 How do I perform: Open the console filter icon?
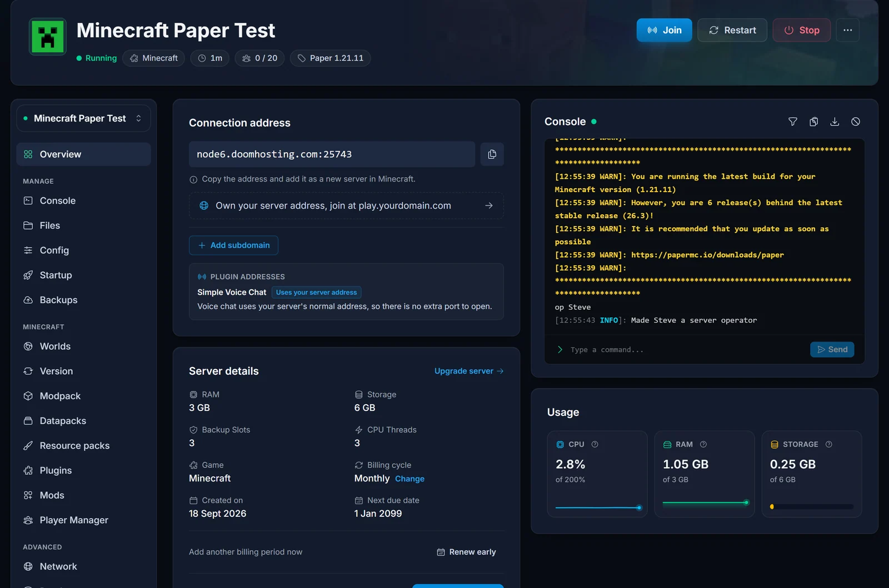click(793, 122)
